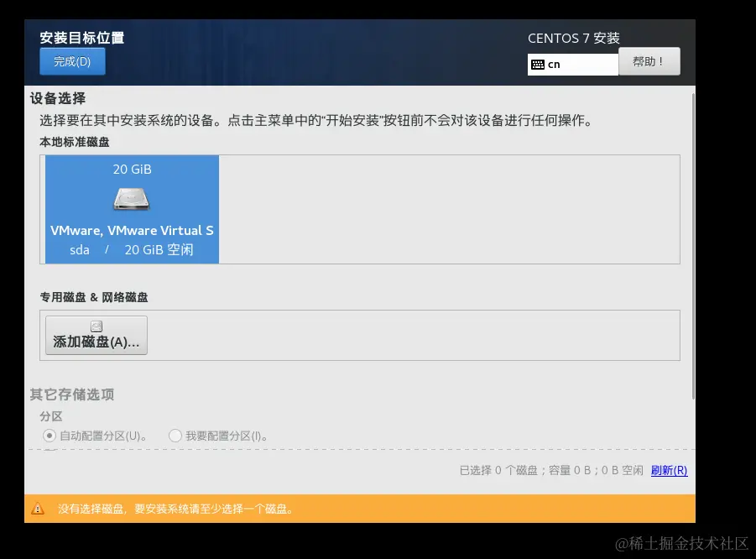756x559 pixels.
Task: Click the vertical scrollbar on the right
Action: click(x=693, y=246)
